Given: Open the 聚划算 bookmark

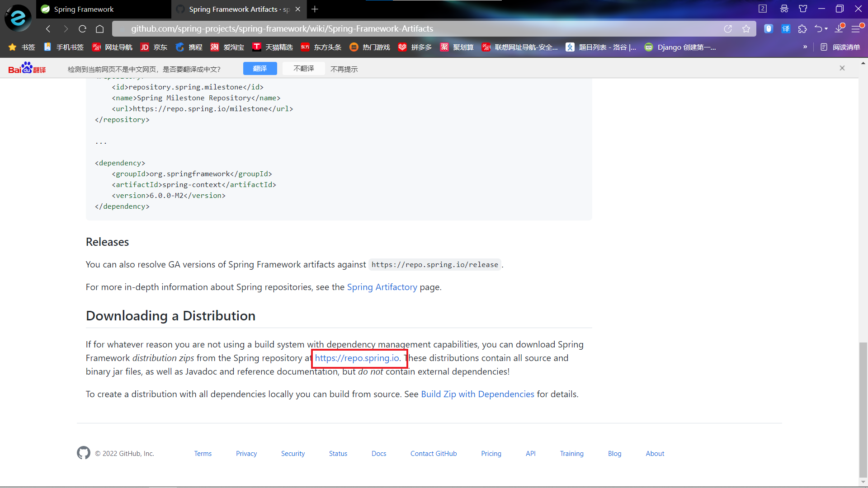Looking at the screenshot, I should click(x=457, y=47).
